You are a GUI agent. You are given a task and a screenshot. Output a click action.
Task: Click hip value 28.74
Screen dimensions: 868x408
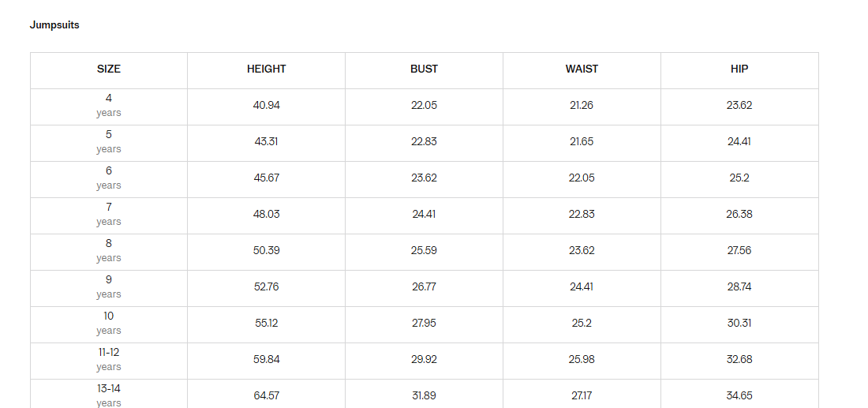pyautogui.click(x=739, y=286)
